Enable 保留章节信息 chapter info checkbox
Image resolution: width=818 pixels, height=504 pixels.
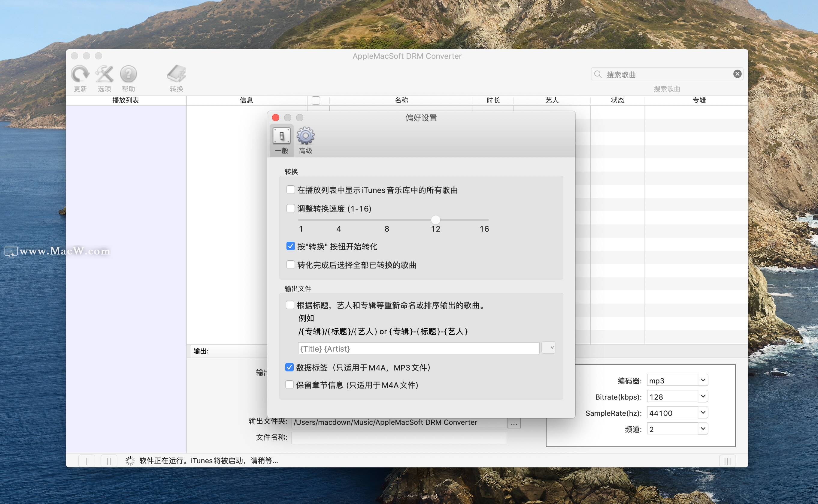coord(289,385)
